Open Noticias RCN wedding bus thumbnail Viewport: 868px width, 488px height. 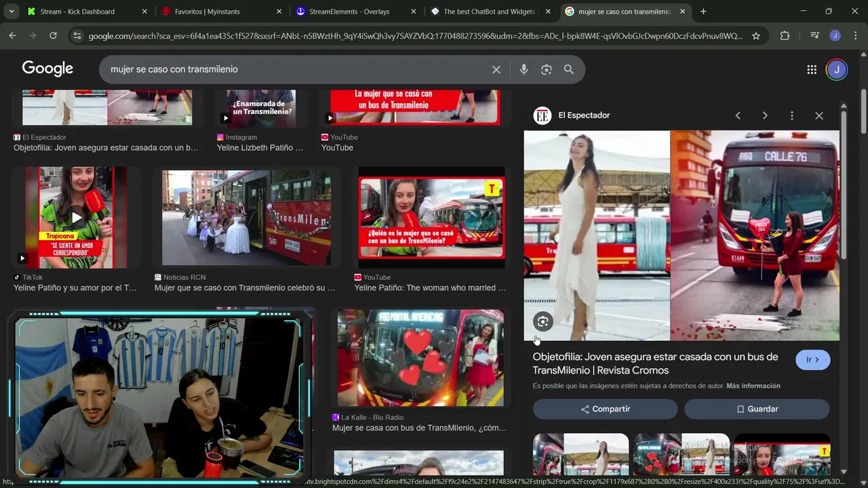(x=246, y=218)
